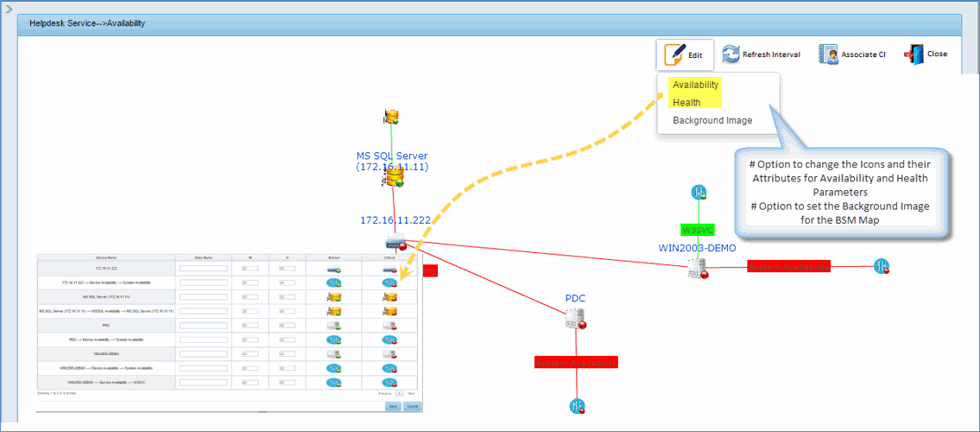Image resolution: width=980 pixels, height=432 pixels.
Task: Select the WIN2003-DEMO server node icon
Action: pos(697,269)
